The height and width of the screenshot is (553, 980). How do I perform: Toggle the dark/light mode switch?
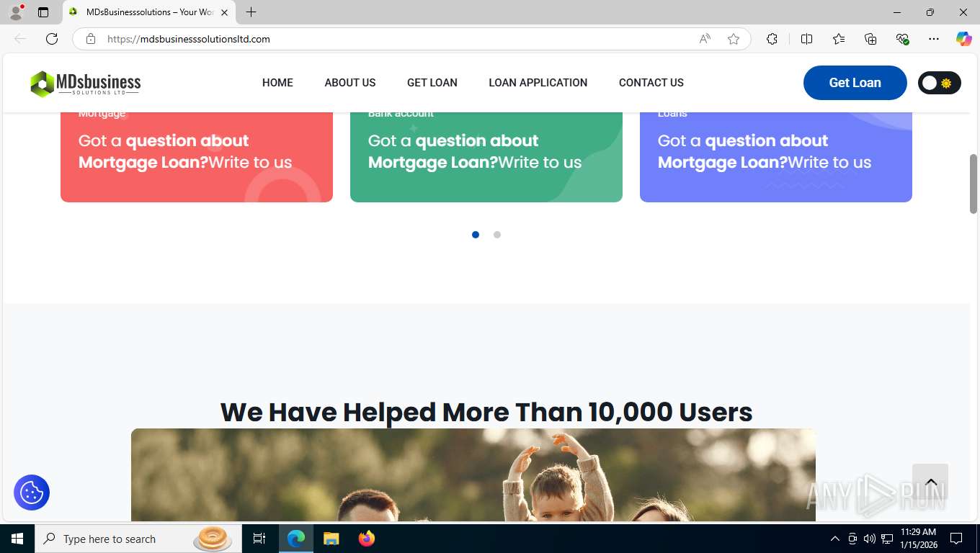point(939,83)
